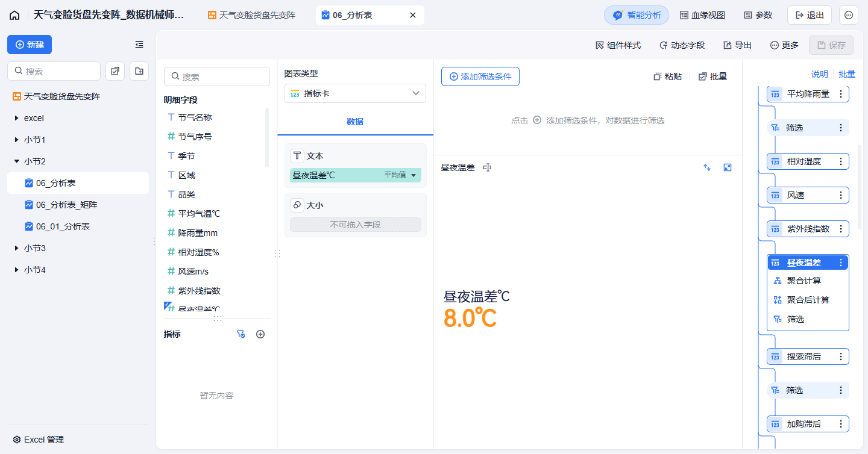
Task: Open Excel 管理 at the sidebar bottom
Action: point(39,440)
